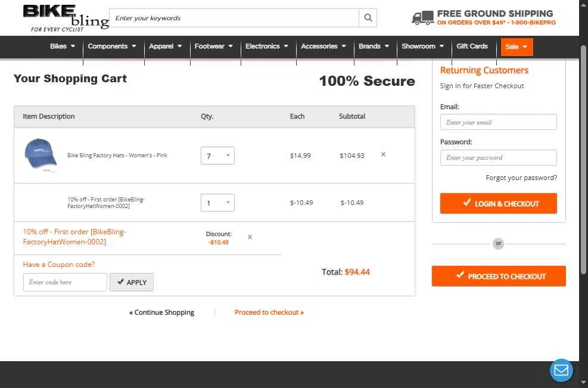Screen dimensions: 588x388
Task: Expand the Showroom menu
Action: [422, 46]
